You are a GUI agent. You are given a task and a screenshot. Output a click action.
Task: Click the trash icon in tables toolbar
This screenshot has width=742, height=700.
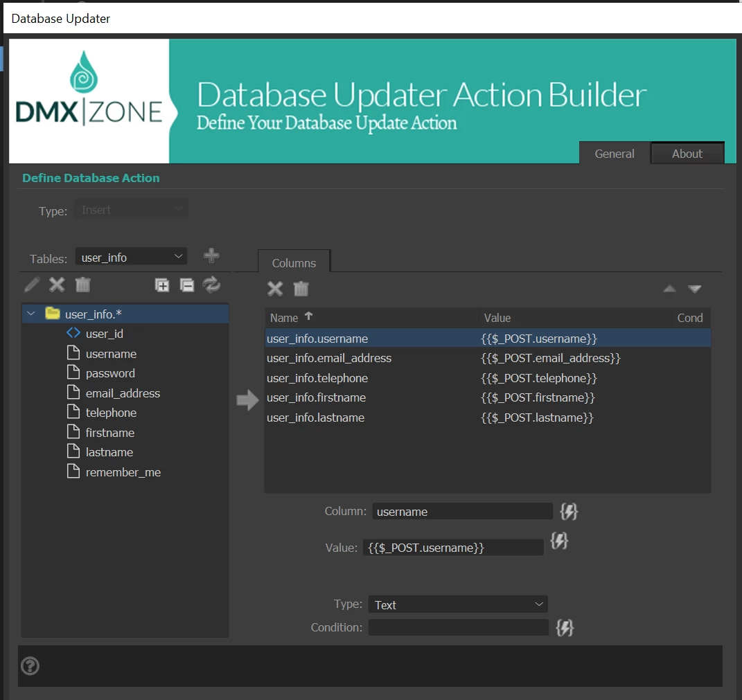pos(83,285)
